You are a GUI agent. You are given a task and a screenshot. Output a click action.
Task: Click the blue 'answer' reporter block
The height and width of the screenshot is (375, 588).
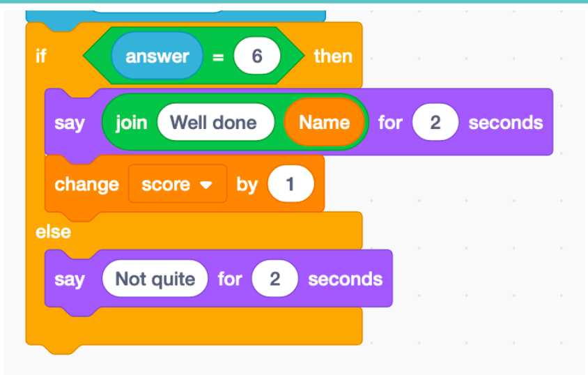(x=157, y=56)
